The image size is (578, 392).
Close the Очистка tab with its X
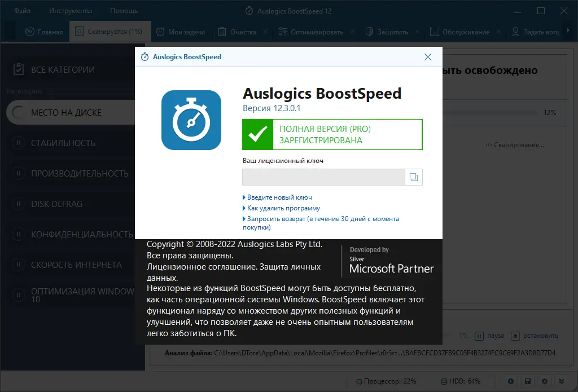[265, 32]
